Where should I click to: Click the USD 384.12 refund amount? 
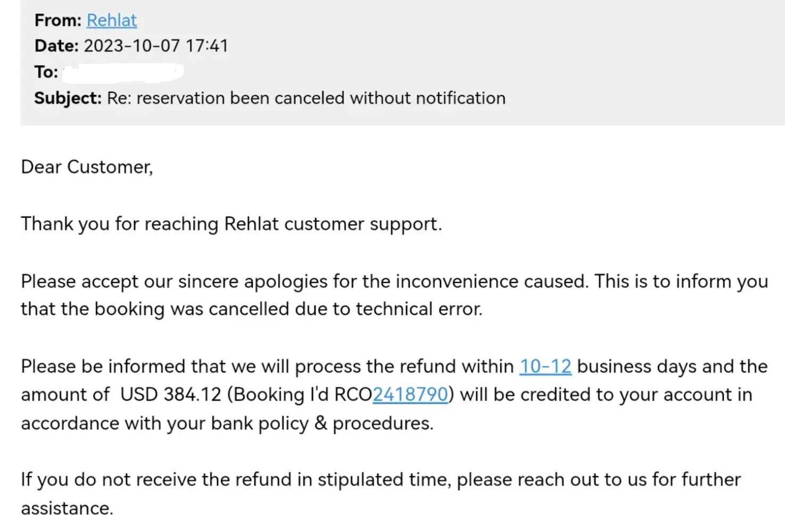pyautogui.click(x=170, y=394)
